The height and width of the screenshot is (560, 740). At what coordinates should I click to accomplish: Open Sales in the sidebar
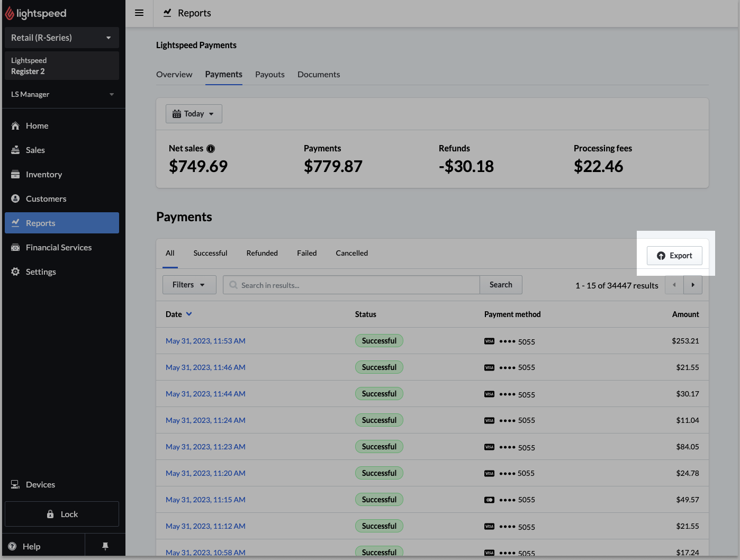click(x=62, y=150)
